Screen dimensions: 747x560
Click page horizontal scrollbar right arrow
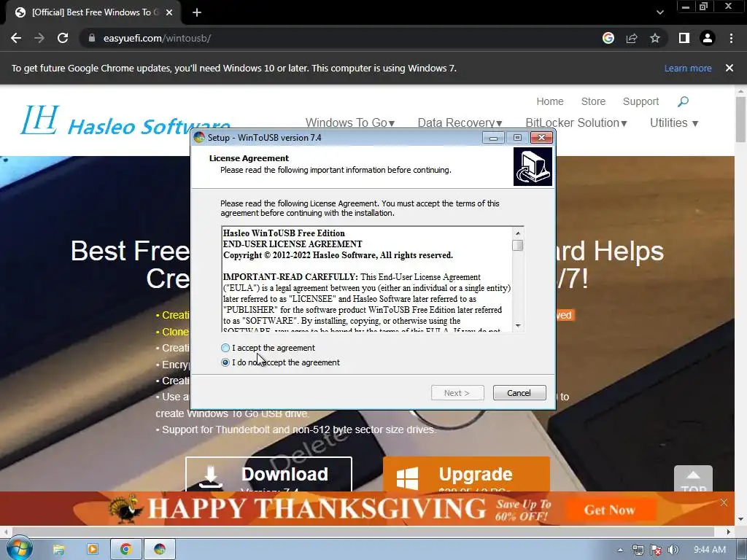click(x=729, y=532)
